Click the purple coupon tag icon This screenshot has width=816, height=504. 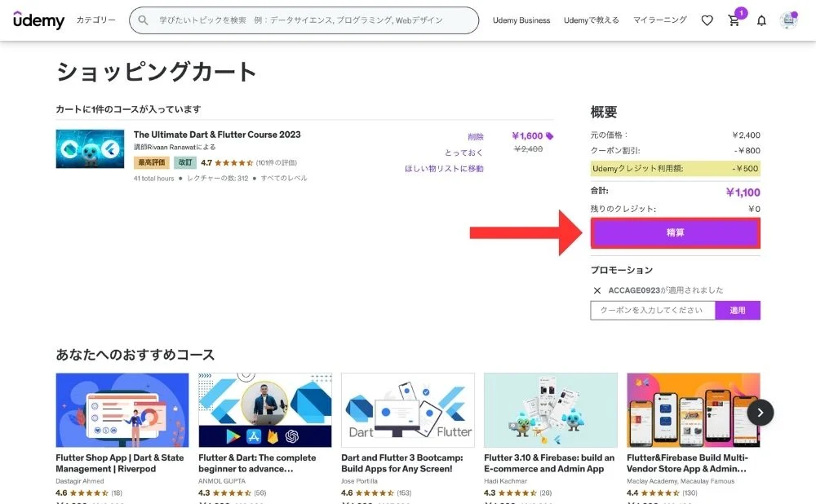coord(549,136)
